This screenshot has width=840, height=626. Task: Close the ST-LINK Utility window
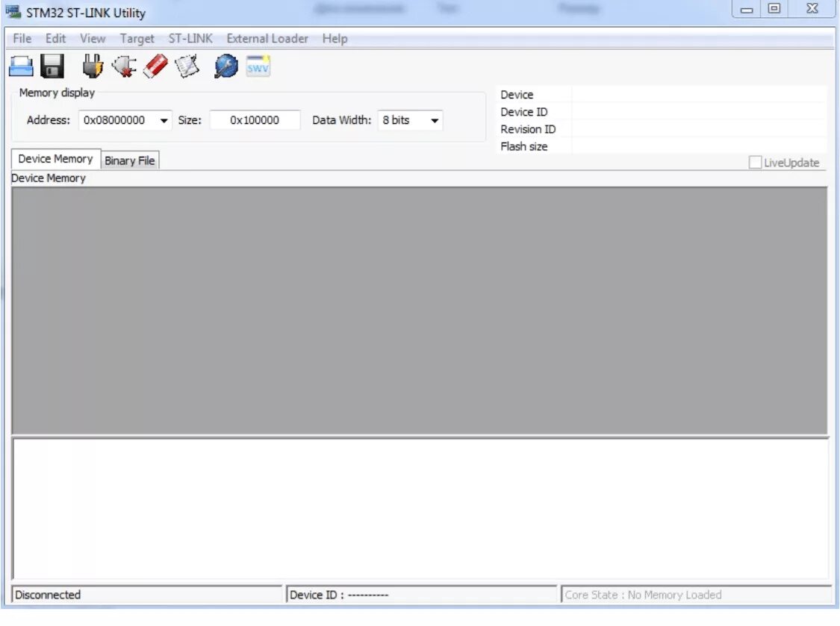point(812,9)
